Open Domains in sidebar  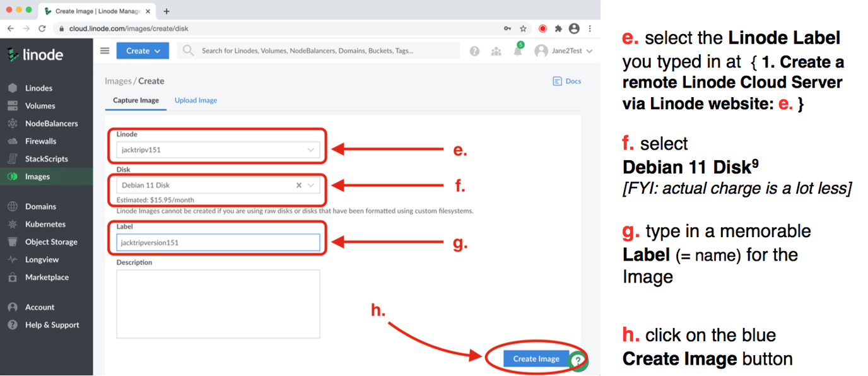40,206
